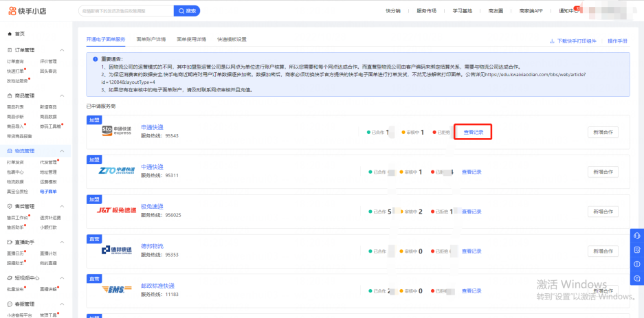
Task: Collapse the 商品管理 sidebar section
Action: [63, 95]
